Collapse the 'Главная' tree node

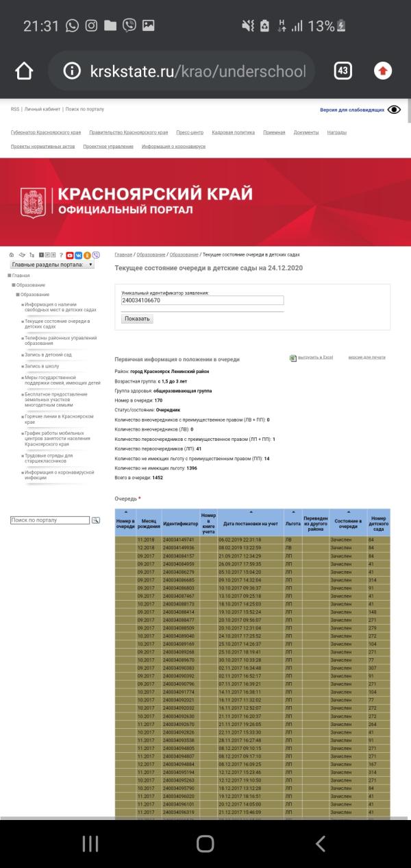[10, 275]
